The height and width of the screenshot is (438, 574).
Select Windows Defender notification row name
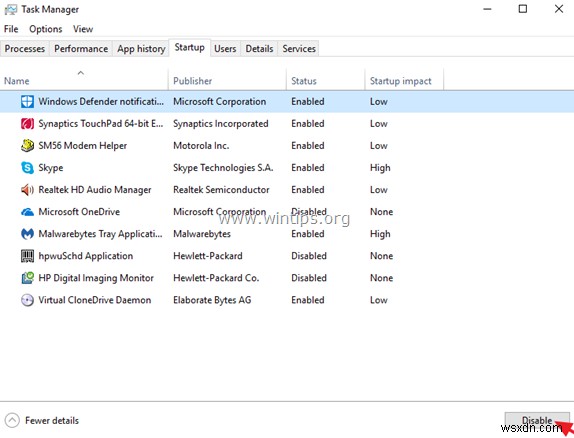click(101, 101)
